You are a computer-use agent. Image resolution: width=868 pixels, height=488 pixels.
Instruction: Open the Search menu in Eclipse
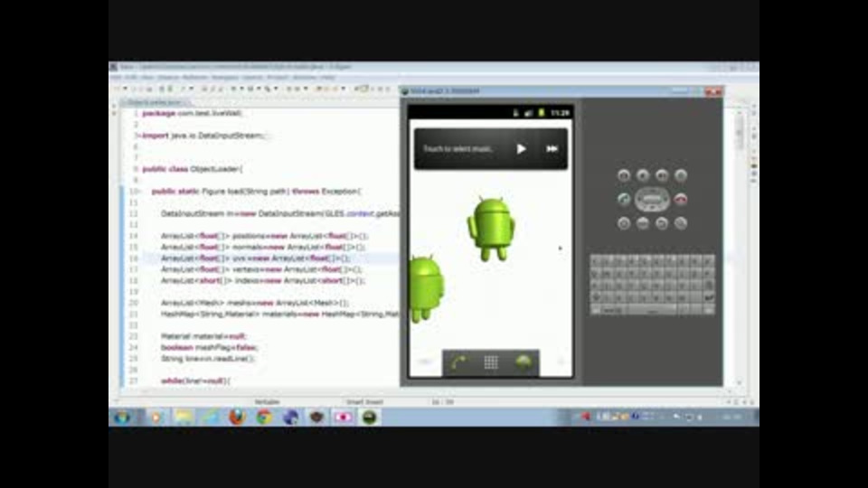(252, 78)
